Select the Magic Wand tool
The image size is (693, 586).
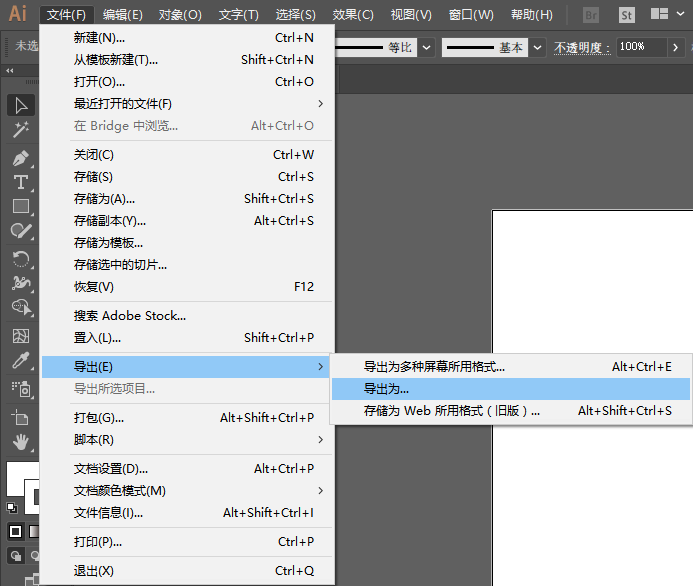[21, 129]
